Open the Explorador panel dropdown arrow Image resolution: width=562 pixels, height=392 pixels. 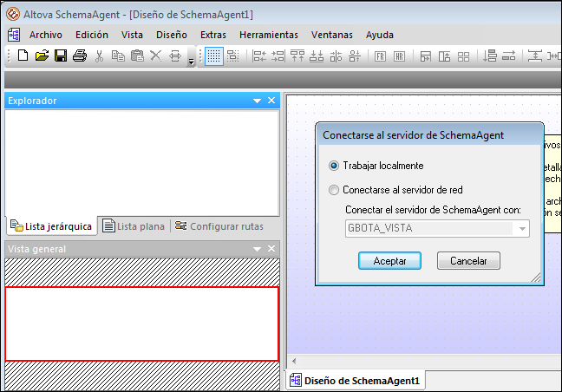pyautogui.click(x=257, y=101)
